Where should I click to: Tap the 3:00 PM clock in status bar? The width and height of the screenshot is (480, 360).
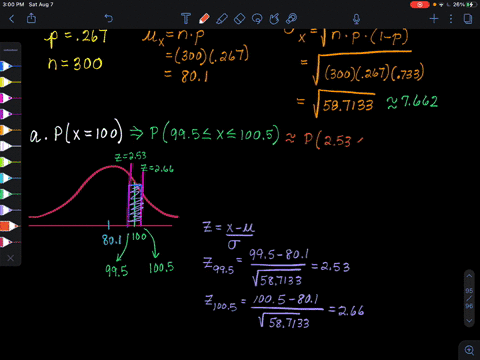tap(13, 5)
